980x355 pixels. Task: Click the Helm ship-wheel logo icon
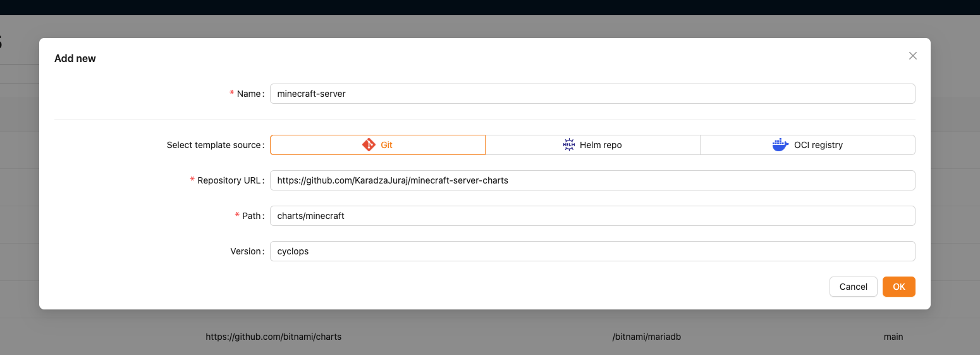[569, 145]
